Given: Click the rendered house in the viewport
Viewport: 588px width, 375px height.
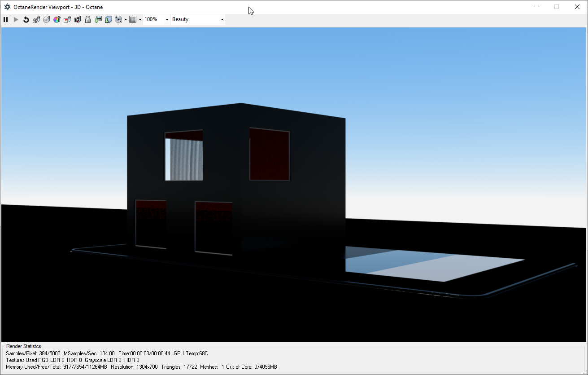Looking at the screenshot, I should (236, 180).
